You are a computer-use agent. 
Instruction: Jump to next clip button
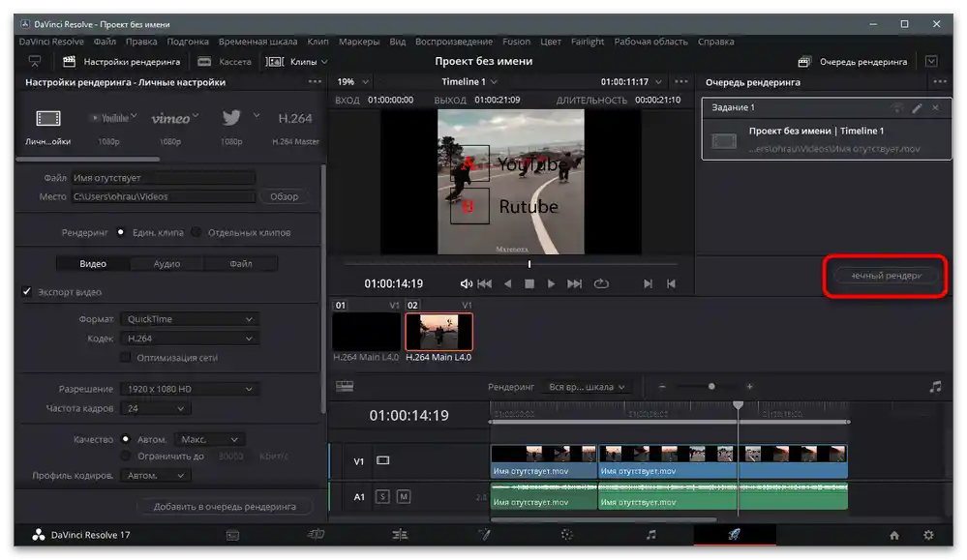pos(574,283)
